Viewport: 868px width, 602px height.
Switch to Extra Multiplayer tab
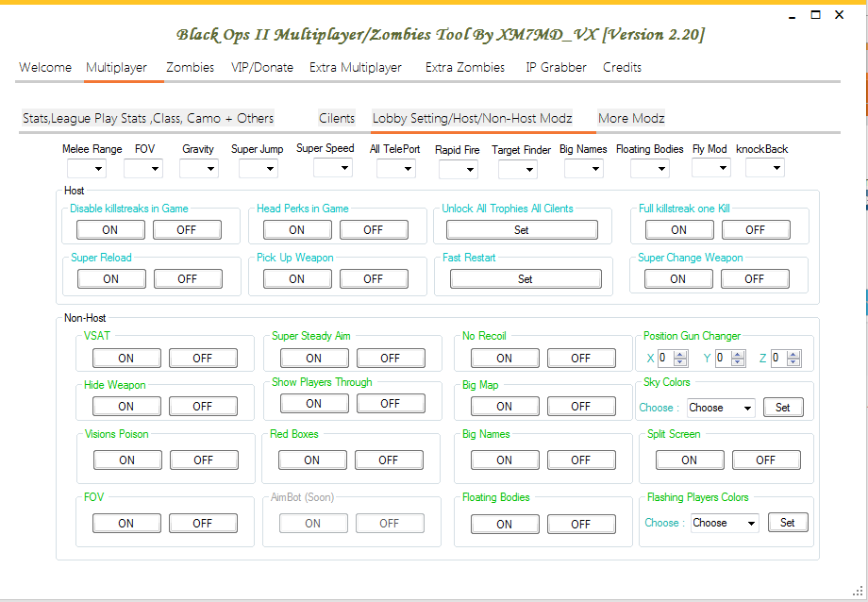pos(356,68)
